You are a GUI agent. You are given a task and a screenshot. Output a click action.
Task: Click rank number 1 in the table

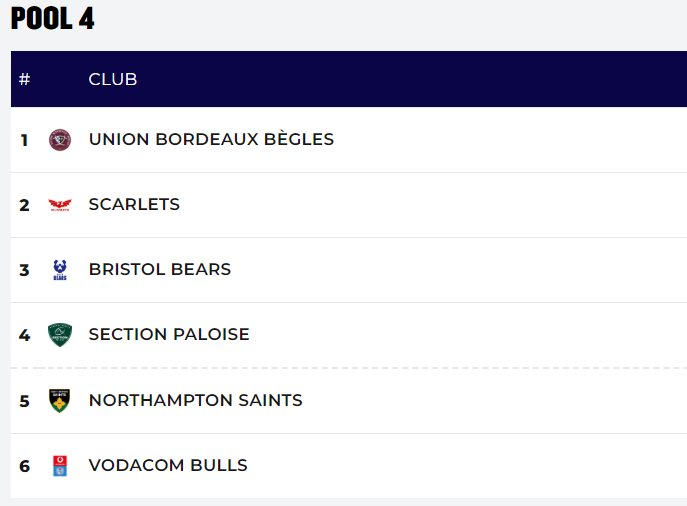(25, 140)
